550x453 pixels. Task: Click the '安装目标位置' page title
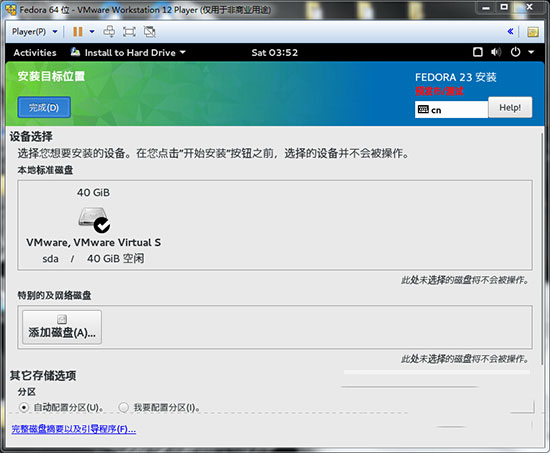pyautogui.click(x=51, y=76)
